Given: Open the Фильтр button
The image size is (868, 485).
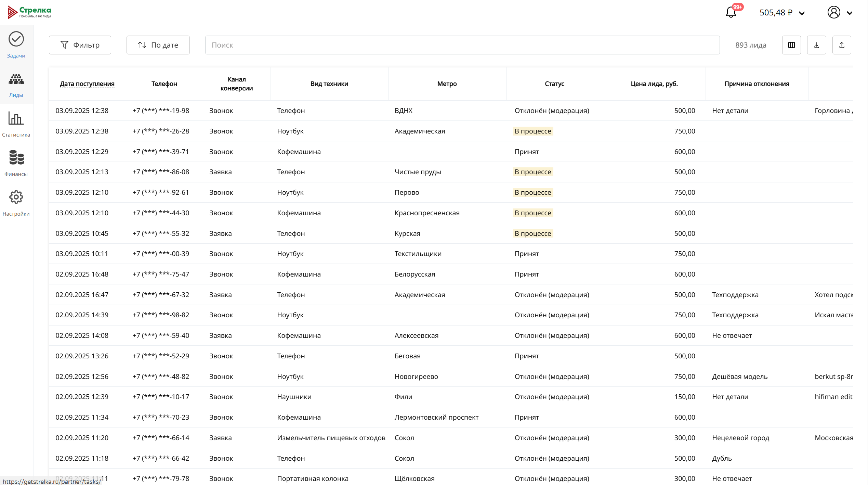Looking at the screenshot, I should [x=80, y=45].
